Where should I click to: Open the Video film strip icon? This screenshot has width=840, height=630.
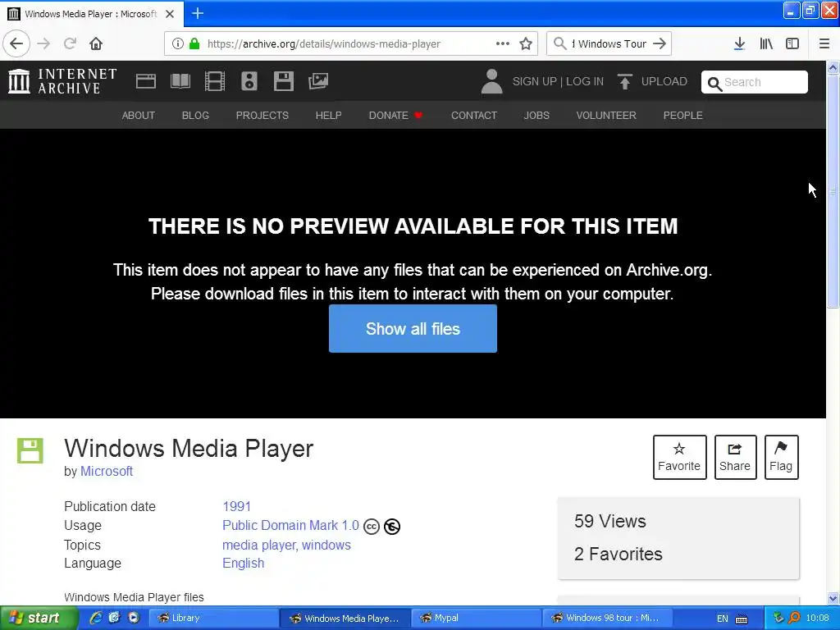coord(215,81)
